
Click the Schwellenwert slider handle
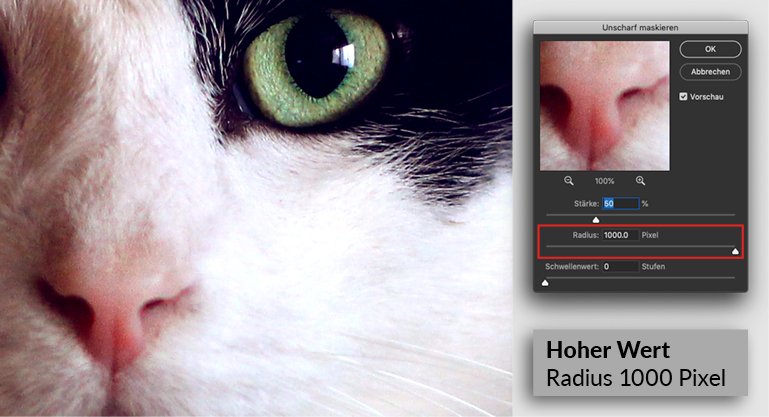(x=545, y=283)
